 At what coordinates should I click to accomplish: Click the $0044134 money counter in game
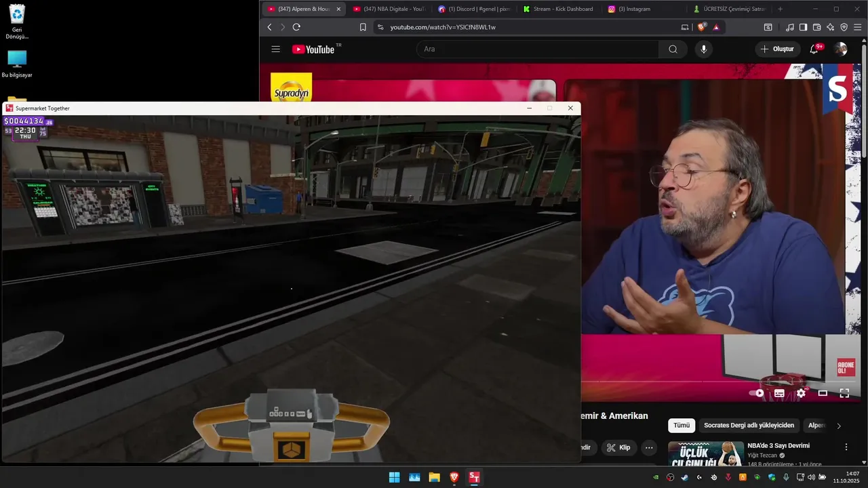click(24, 121)
